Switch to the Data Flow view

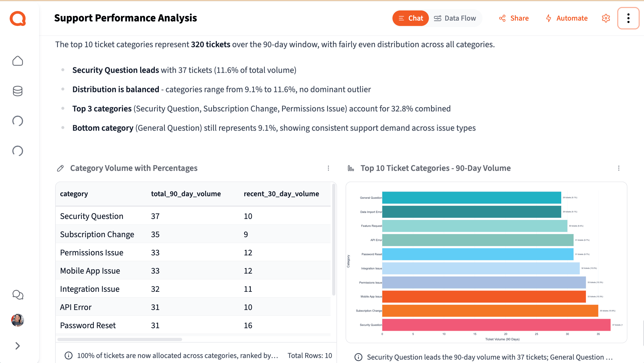click(x=455, y=18)
